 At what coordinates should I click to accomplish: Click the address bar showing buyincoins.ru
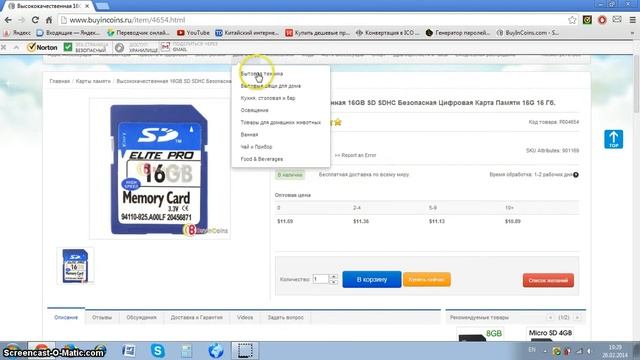[314, 20]
